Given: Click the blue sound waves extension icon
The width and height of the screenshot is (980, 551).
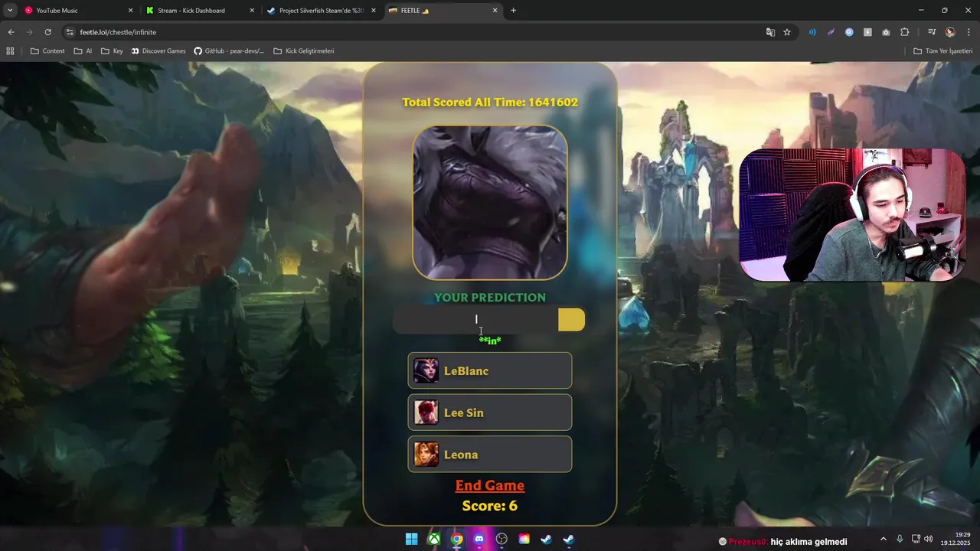Looking at the screenshot, I should [812, 32].
